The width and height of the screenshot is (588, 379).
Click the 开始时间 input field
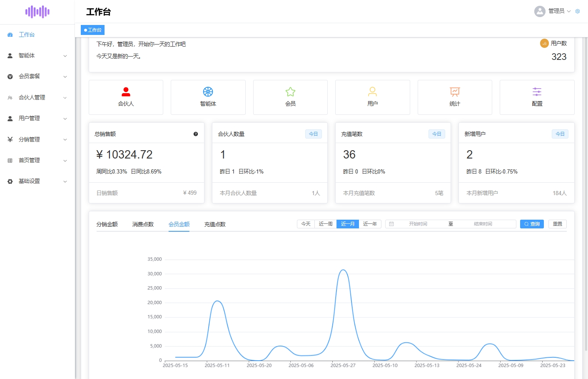tap(418, 224)
